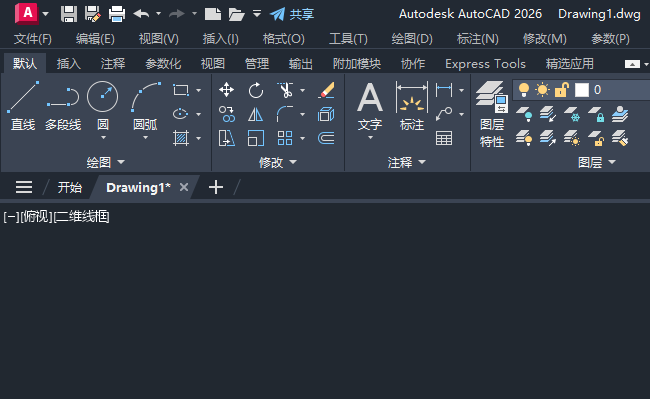The width and height of the screenshot is (650, 399).
Task: Click the Plot printer icon
Action: click(117, 14)
